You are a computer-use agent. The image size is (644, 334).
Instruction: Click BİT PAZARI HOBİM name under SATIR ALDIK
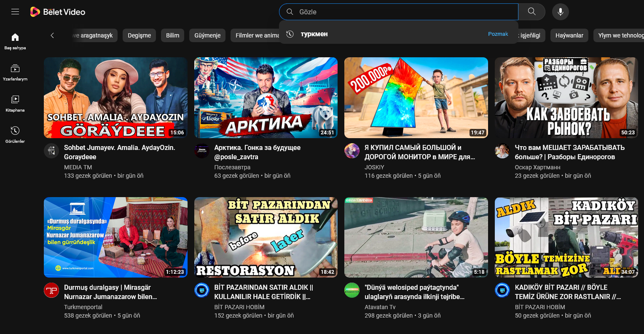tap(239, 307)
